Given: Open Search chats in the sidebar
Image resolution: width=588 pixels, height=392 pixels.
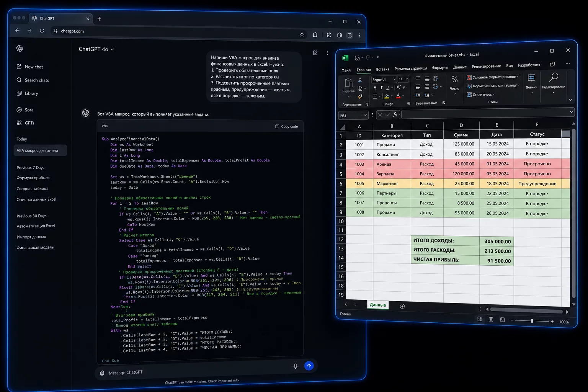Looking at the screenshot, I should coord(33,80).
